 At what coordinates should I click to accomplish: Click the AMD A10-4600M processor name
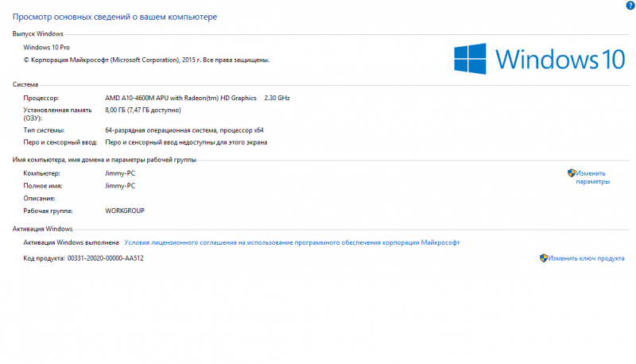pyautogui.click(x=180, y=98)
